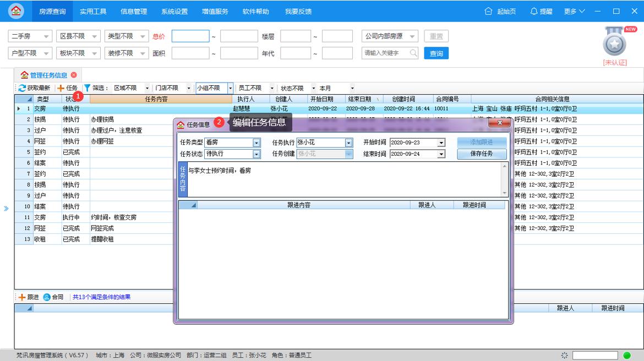Click the blue 查询 search button
Image resolution: width=644 pixels, height=361 pixels.
435,53
